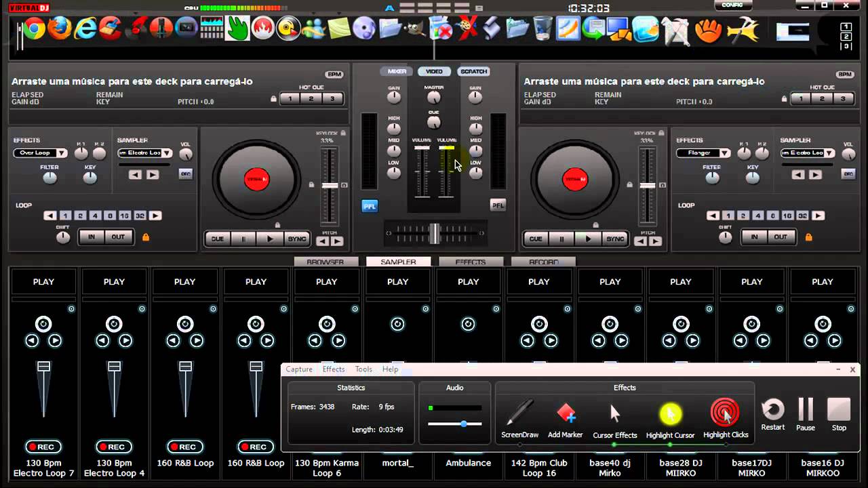The image size is (868, 488).
Task: Toggle the left Sampler REC button
Action: point(185,174)
